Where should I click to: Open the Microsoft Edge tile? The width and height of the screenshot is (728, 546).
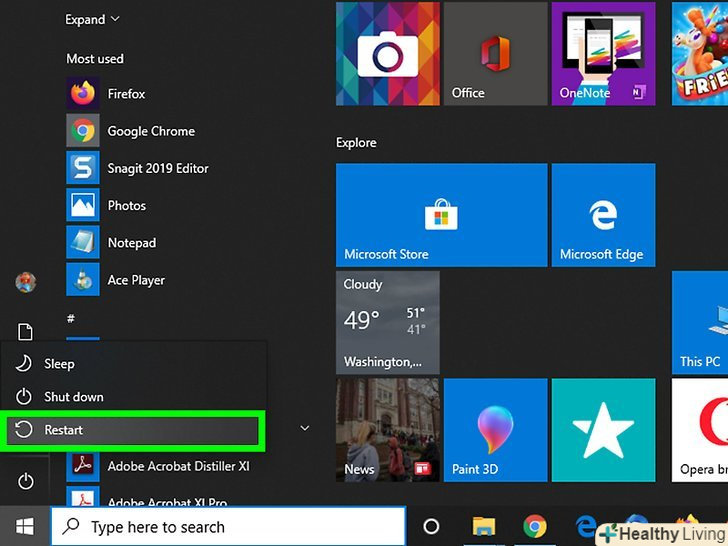pos(602,216)
